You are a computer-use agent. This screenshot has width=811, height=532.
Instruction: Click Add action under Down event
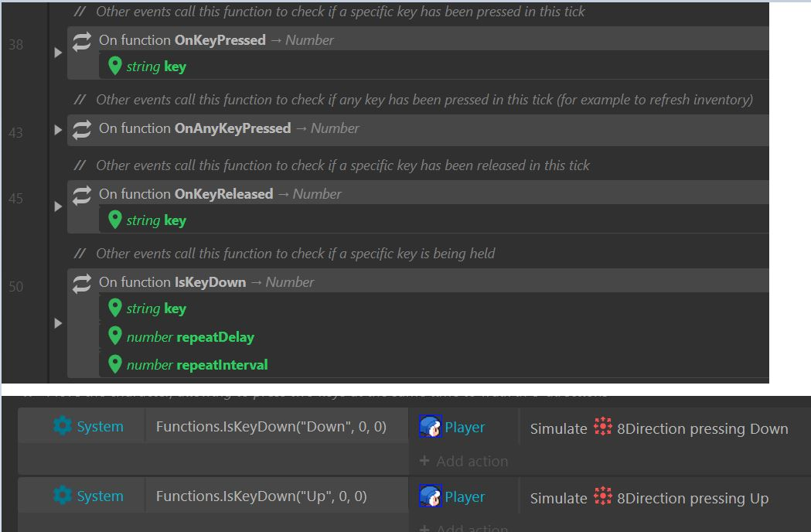(x=464, y=461)
